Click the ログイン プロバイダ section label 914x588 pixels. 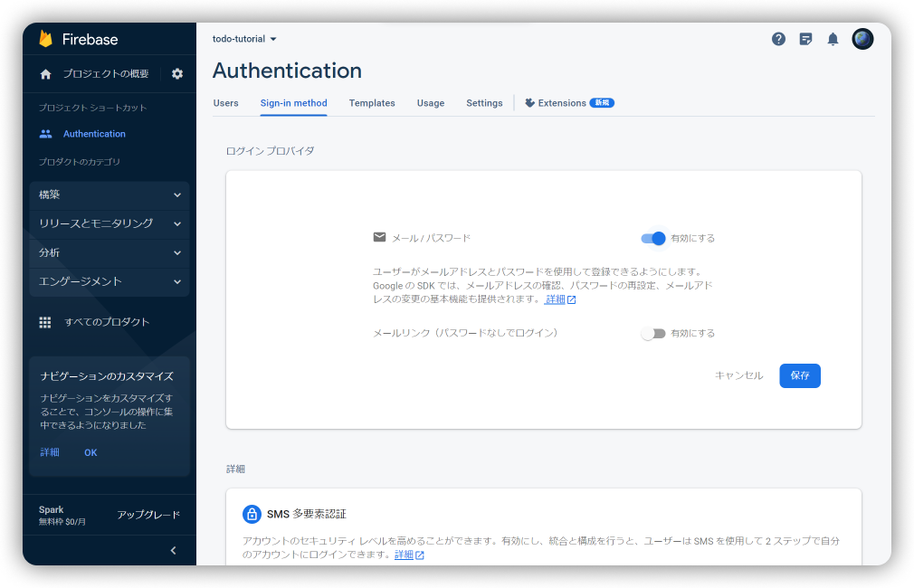point(270,151)
